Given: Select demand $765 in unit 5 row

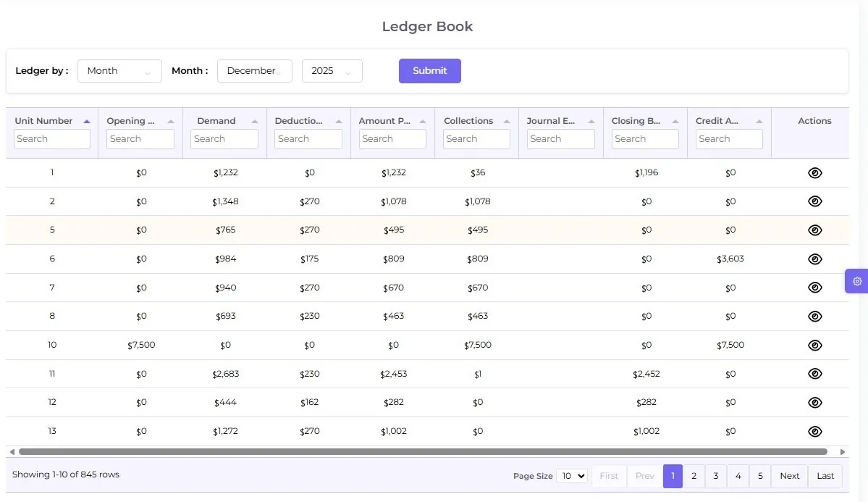Looking at the screenshot, I should pos(225,230).
